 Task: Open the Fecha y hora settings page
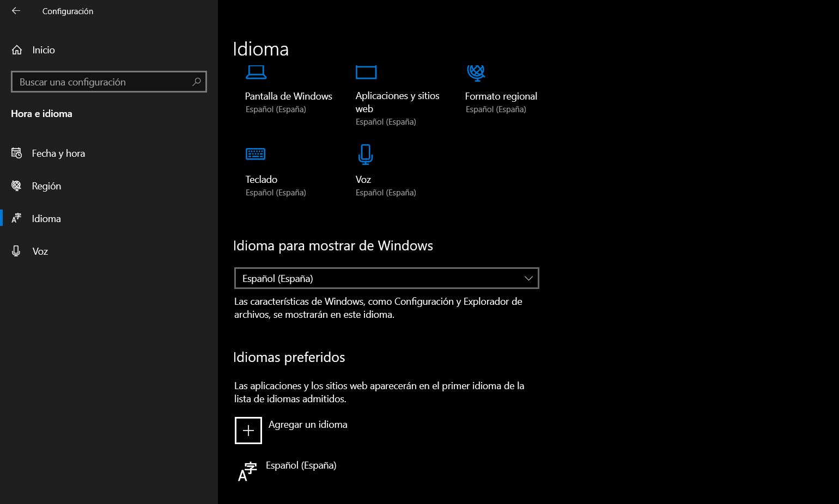[x=58, y=153]
